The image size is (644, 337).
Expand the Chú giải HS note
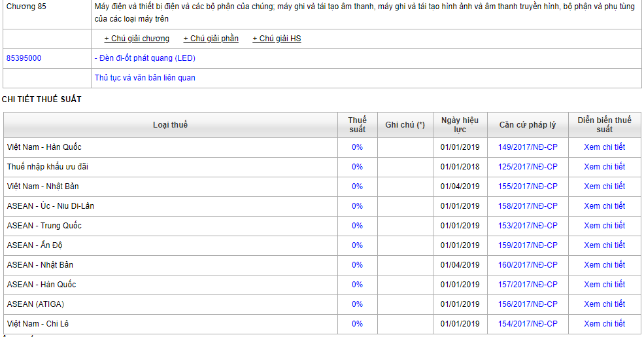[277, 39]
